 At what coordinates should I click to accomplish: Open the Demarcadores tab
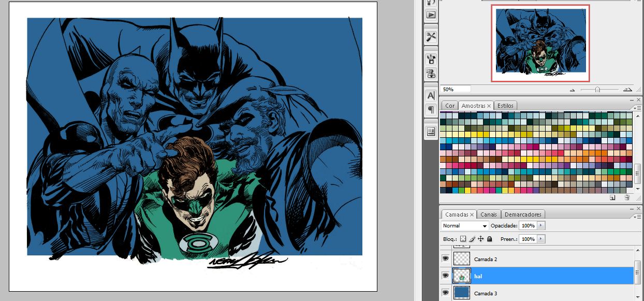click(x=523, y=214)
